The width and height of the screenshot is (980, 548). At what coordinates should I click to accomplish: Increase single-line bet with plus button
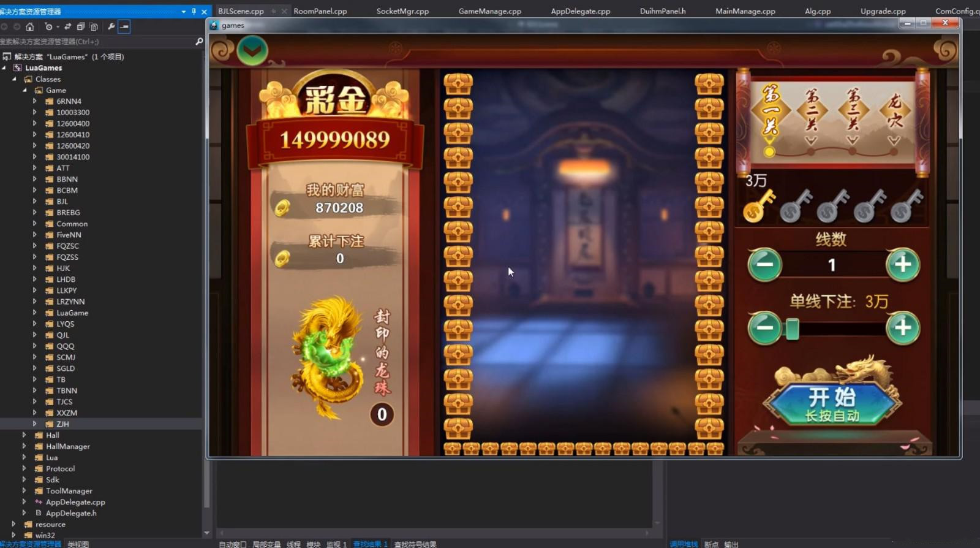[x=903, y=327]
